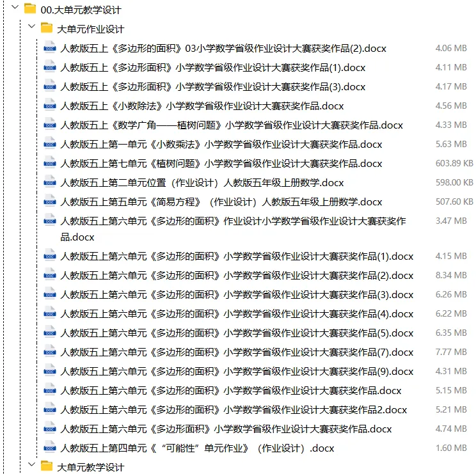
Task: Open 第六单元《多边形的面积》获奖作品(5).docx name
Action: (x=237, y=333)
